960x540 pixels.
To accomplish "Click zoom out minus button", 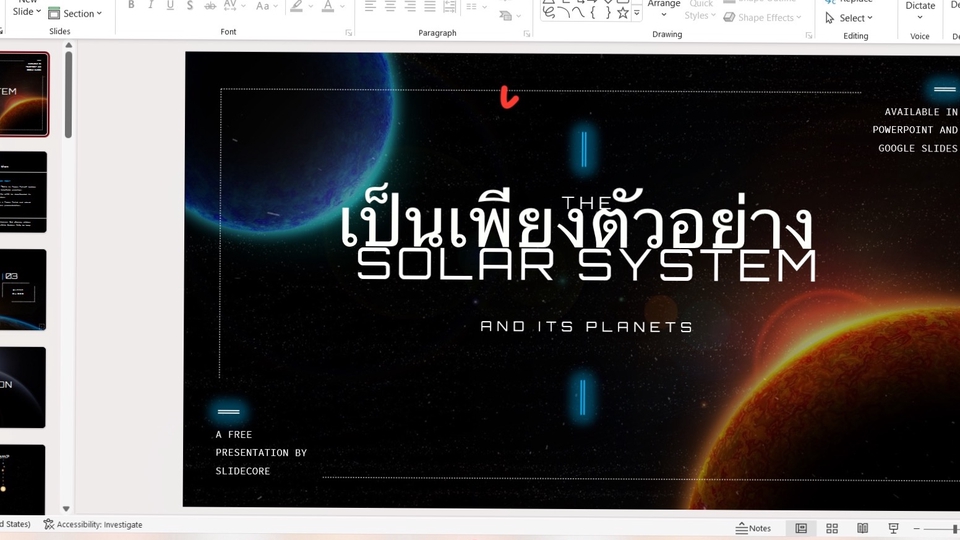I will click(917, 528).
